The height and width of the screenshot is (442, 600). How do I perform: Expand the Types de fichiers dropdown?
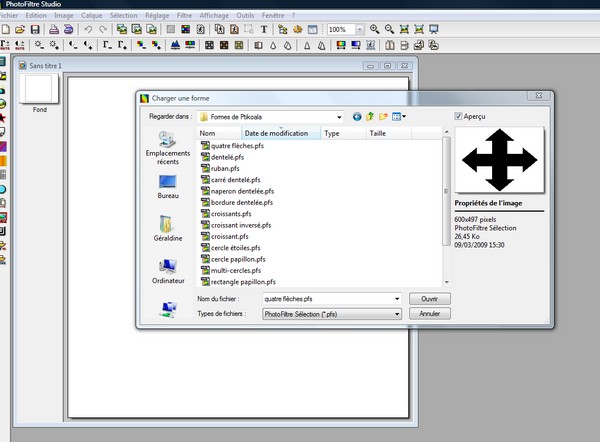pyautogui.click(x=397, y=314)
